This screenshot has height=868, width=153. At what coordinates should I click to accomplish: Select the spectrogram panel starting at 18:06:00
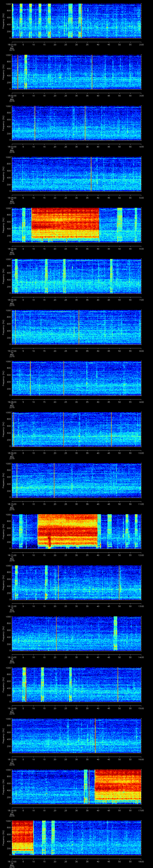point(77,276)
